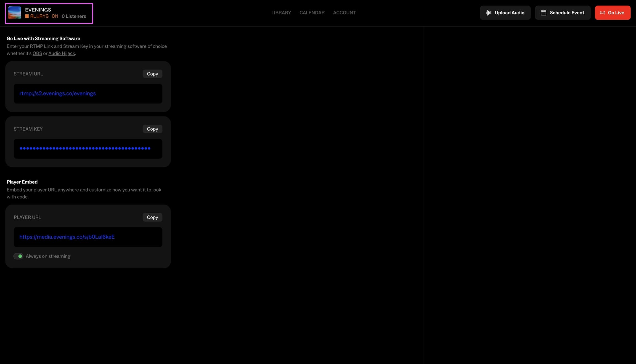This screenshot has height=364, width=636.
Task: Select the rtmp stream URL field
Action: [88, 94]
